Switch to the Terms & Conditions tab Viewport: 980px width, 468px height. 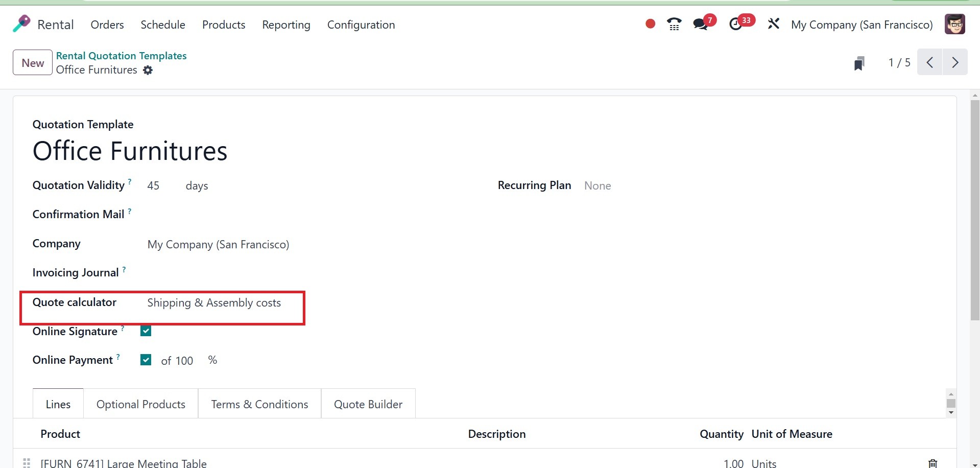[259, 404]
